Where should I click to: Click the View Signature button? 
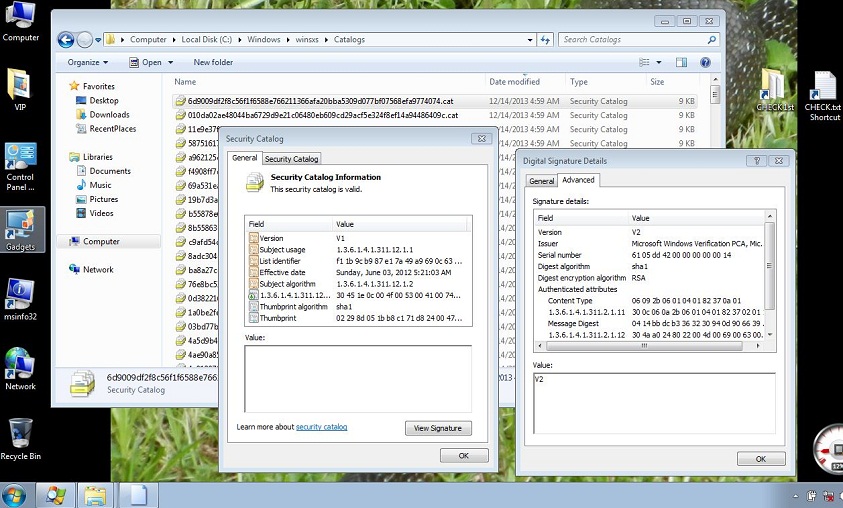[438, 428]
